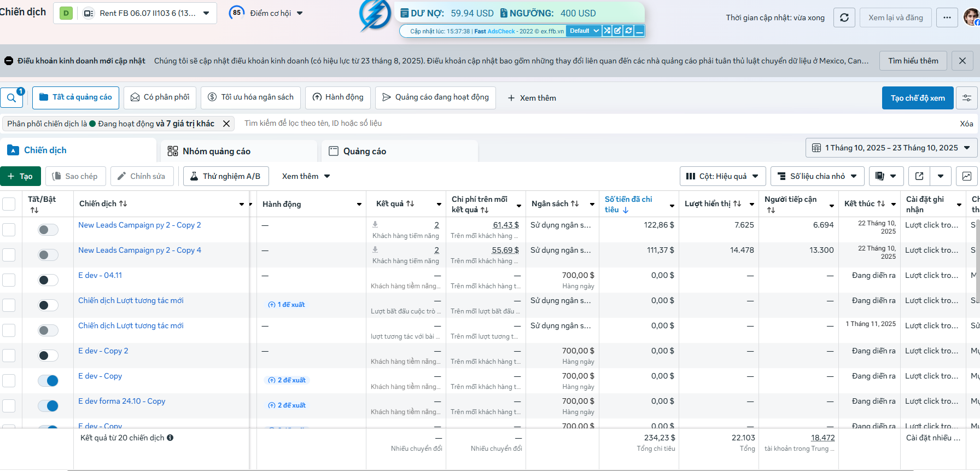Click the shuffle icon in AdsCheck bar

[607, 31]
